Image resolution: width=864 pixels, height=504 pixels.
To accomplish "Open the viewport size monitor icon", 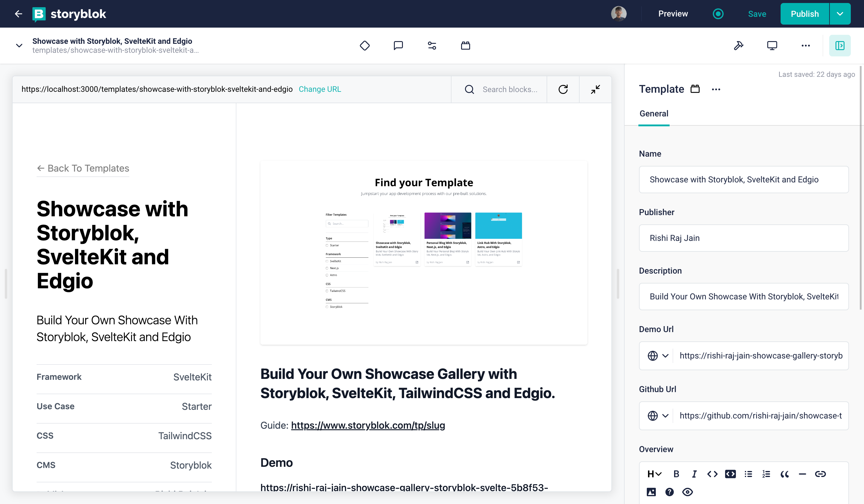I will pyautogui.click(x=772, y=45).
